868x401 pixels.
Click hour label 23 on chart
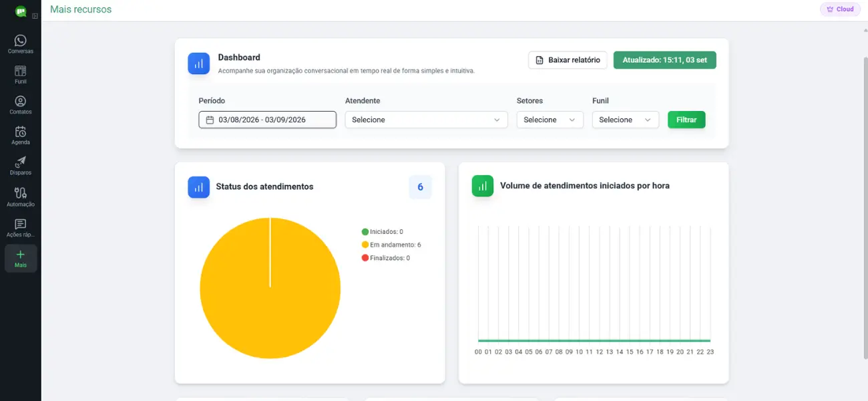pyautogui.click(x=710, y=352)
